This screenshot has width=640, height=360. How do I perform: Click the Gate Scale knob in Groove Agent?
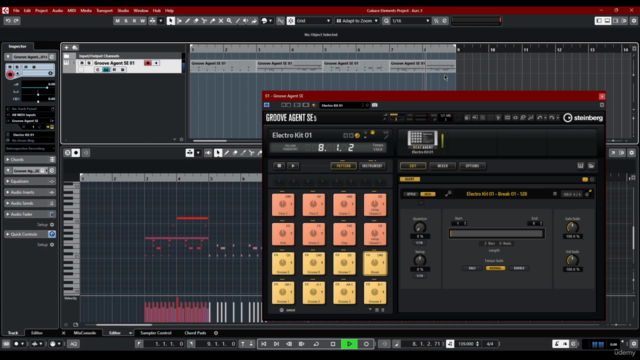(x=572, y=227)
